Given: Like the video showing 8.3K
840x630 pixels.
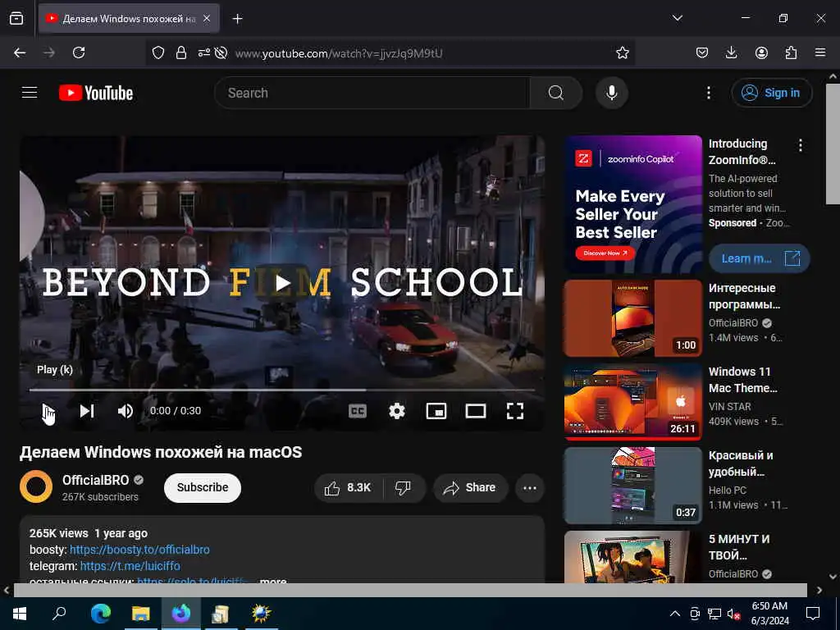Looking at the screenshot, I should 348,487.
